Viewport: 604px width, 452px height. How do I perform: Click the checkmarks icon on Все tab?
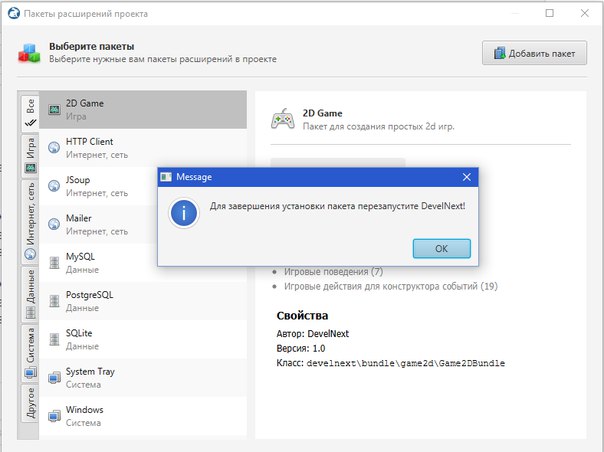[30, 123]
